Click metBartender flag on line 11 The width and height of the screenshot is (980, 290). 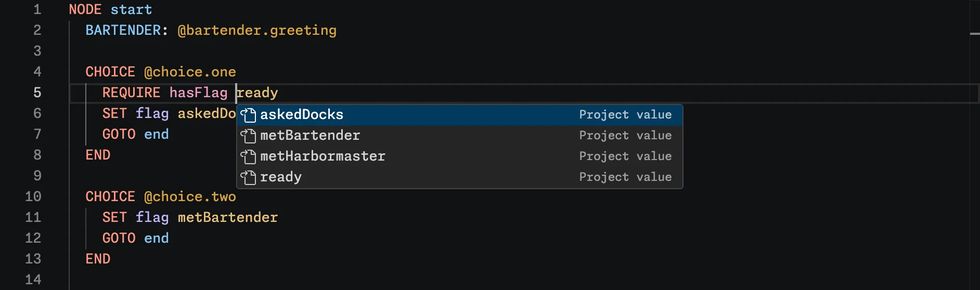(228, 217)
